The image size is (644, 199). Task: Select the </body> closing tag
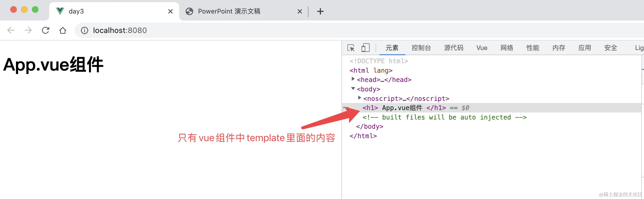point(370,127)
